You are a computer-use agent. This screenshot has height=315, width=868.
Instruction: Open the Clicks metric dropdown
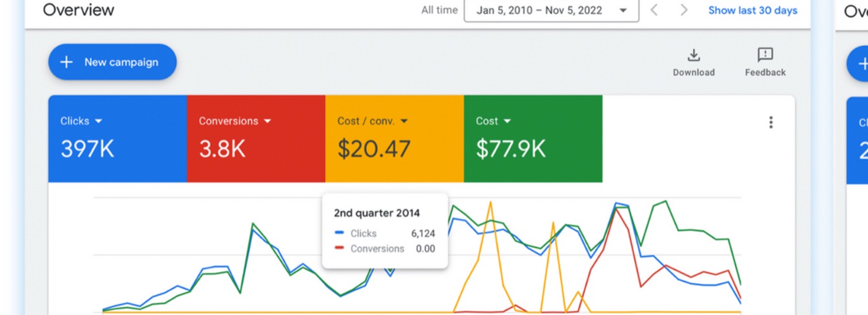[x=81, y=121]
